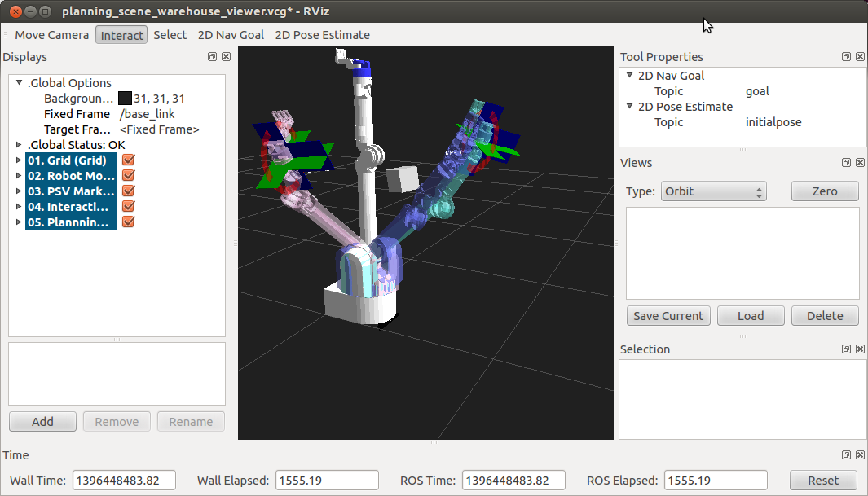Image resolution: width=868 pixels, height=496 pixels.
Task: Click the Background color swatch
Action: click(x=125, y=99)
